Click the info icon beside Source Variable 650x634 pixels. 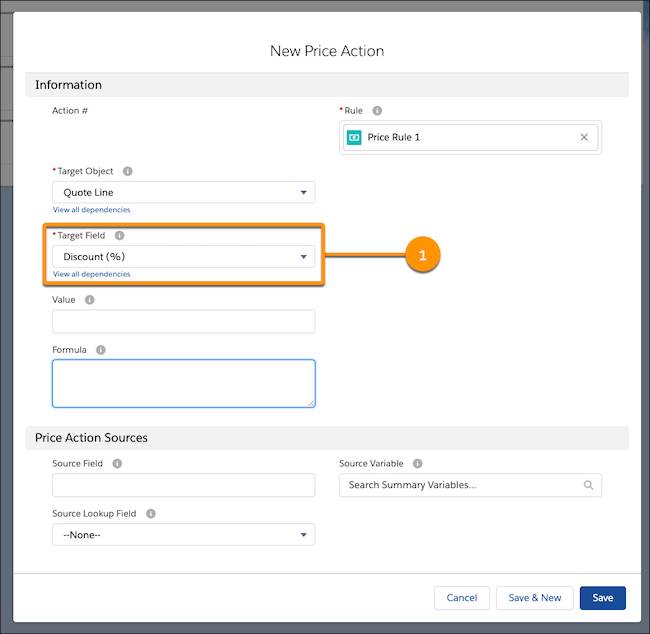(417, 464)
